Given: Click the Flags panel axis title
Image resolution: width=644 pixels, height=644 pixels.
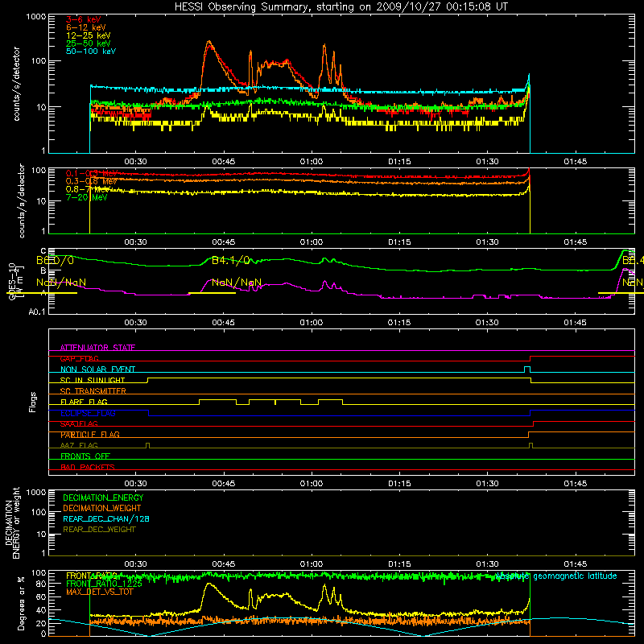Looking at the screenshot, I should 33,402.
